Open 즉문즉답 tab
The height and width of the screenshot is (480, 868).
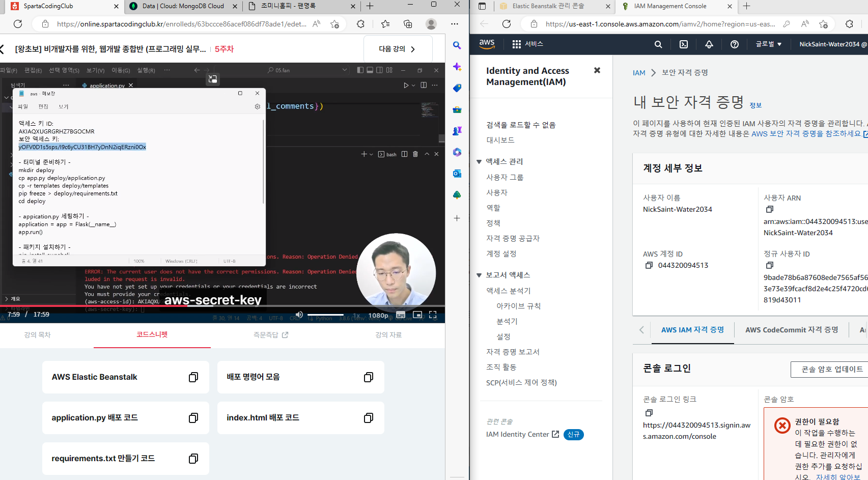271,335
